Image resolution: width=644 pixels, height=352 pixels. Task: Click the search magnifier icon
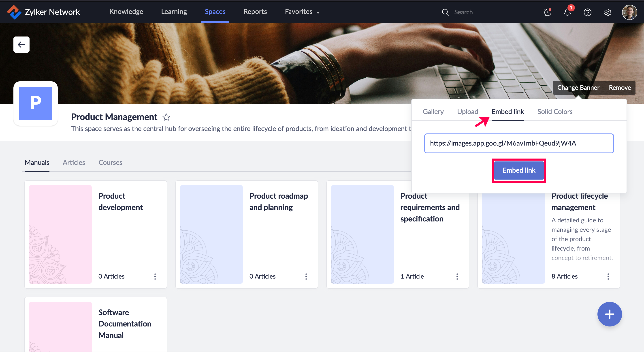(445, 12)
